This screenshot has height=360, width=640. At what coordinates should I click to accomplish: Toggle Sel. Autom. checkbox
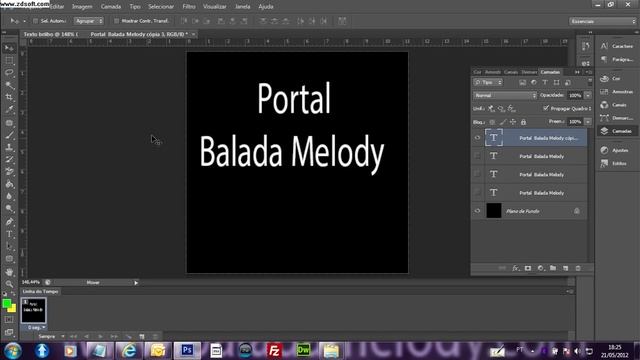[x=35, y=21]
